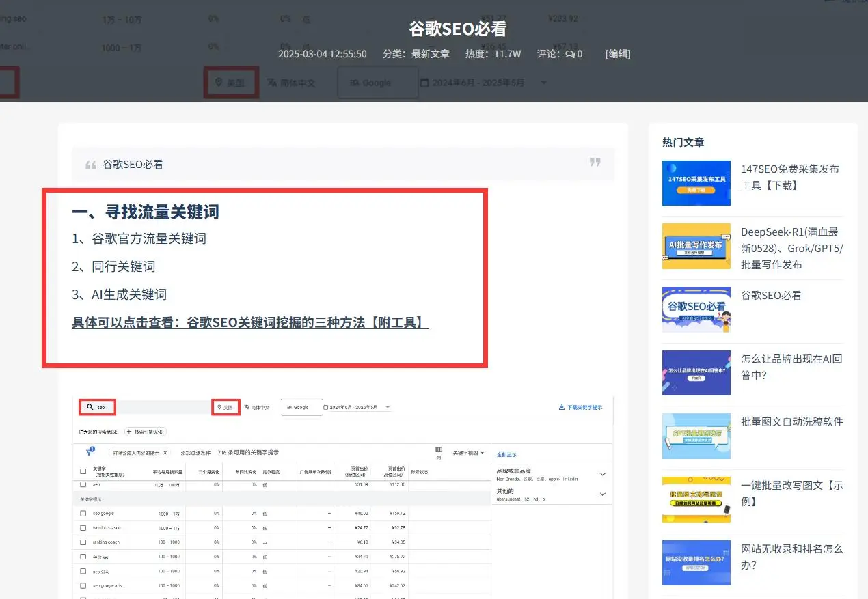Open 怎么让品牌出现在AI回答中? article title

point(791,366)
